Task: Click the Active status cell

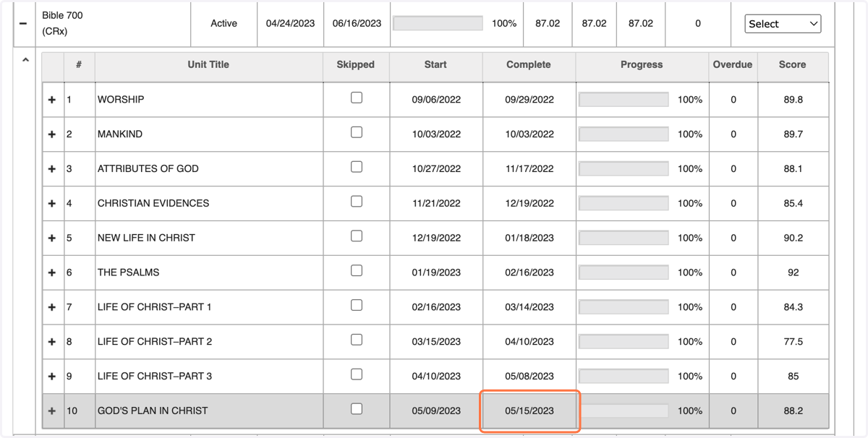Action: (224, 24)
